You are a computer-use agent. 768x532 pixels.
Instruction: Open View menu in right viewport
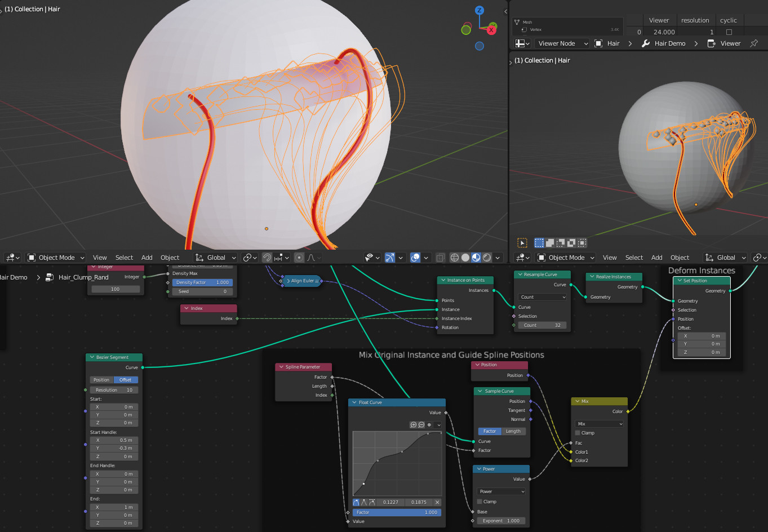click(610, 258)
